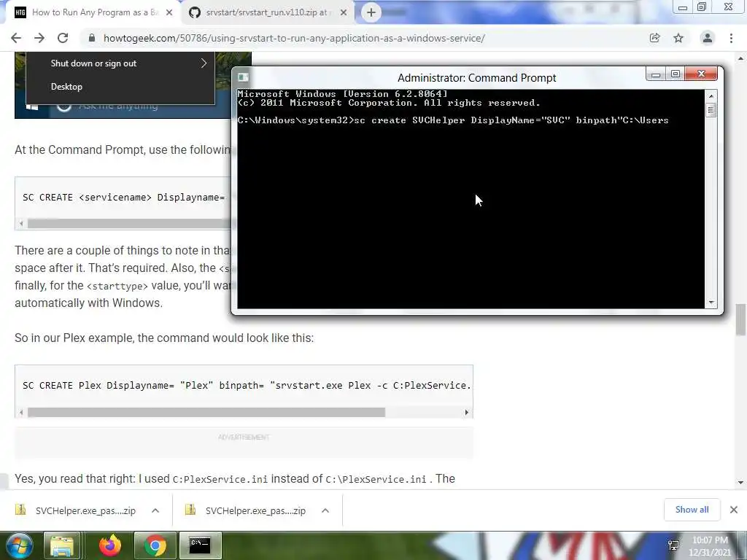
Task: Click the address bar URL
Action: pyautogui.click(x=294, y=38)
